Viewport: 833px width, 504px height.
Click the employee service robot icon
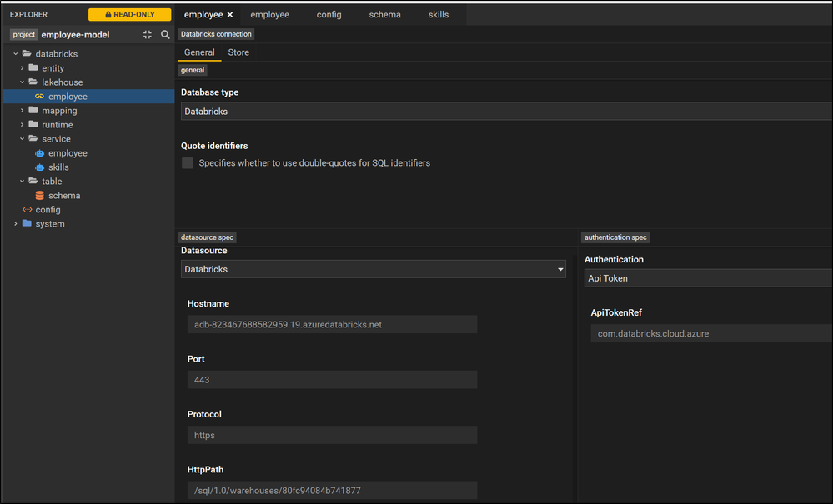point(39,153)
